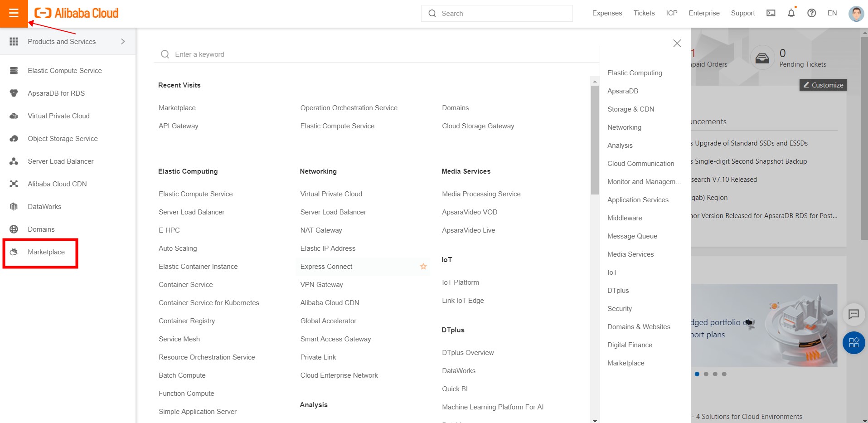Click the blue floating apps widget button
The image size is (868, 423).
[x=853, y=343]
